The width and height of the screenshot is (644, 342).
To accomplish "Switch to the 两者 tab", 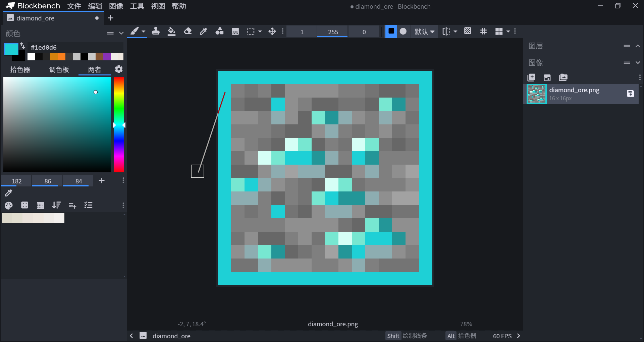I will [95, 69].
